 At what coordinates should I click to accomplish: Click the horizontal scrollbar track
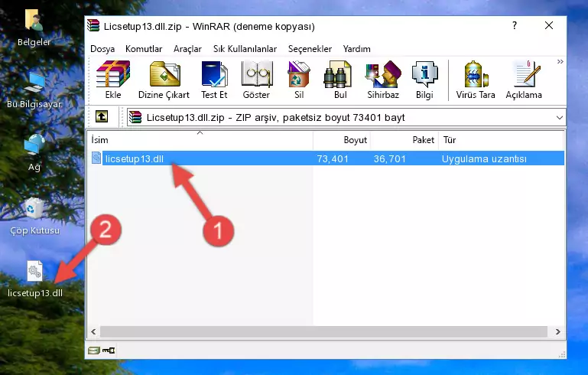pos(324,331)
